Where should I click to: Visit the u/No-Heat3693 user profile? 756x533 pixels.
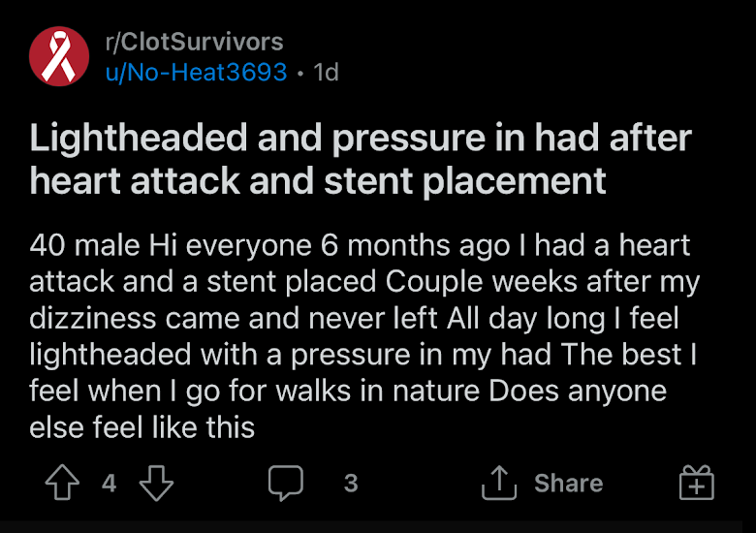[x=196, y=73]
